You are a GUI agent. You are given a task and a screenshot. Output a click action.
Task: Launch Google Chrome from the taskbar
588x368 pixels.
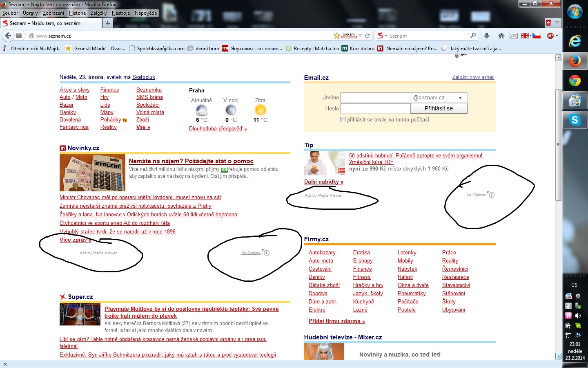(575, 81)
